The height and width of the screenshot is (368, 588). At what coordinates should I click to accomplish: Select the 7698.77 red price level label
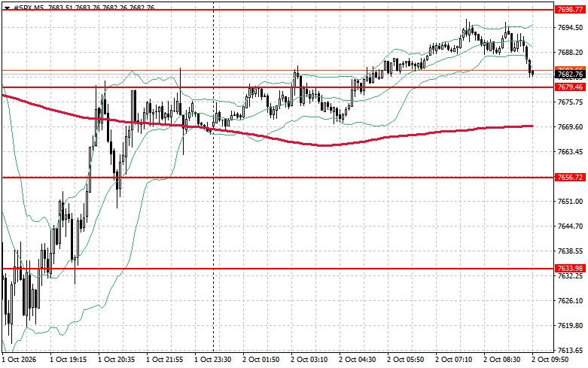pos(570,10)
